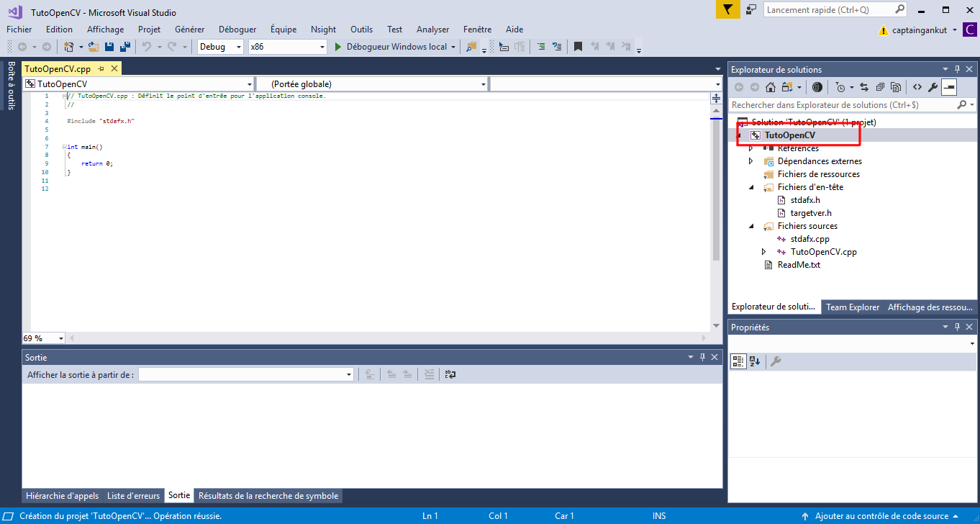Click the wrench Properties icon in solution explorer
The image size is (980, 524).
pos(933,87)
